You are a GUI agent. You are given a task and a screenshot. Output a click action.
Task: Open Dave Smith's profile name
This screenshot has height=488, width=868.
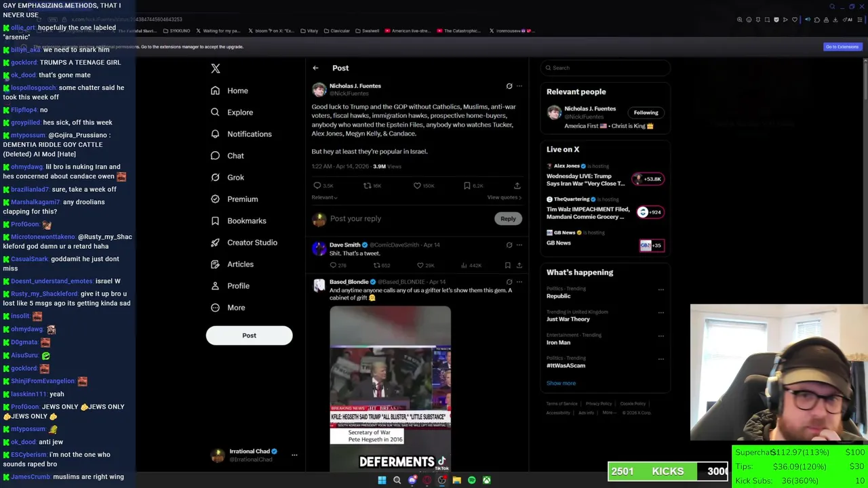pos(344,245)
